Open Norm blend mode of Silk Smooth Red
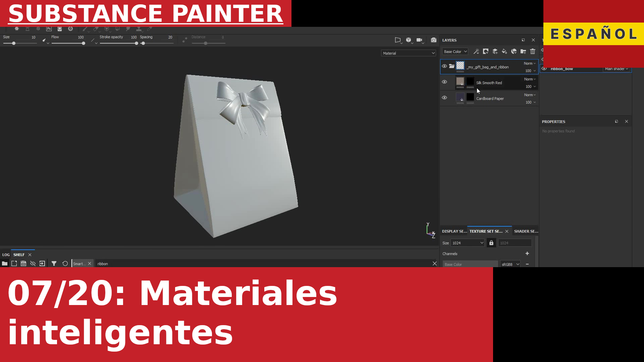644x362 pixels. [x=530, y=79]
